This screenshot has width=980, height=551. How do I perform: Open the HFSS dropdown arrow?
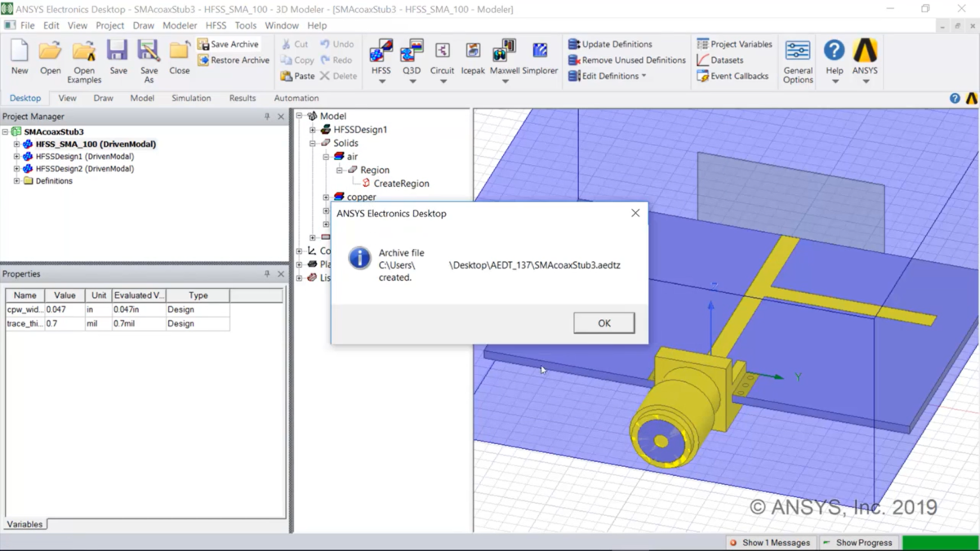[x=381, y=82]
